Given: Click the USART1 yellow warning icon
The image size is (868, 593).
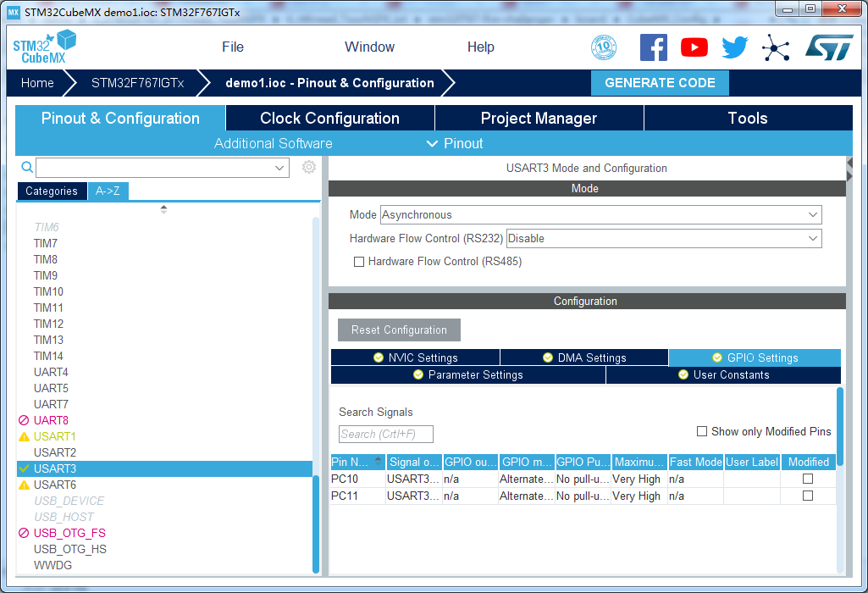Looking at the screenshot, I should (x=24, y=436).
